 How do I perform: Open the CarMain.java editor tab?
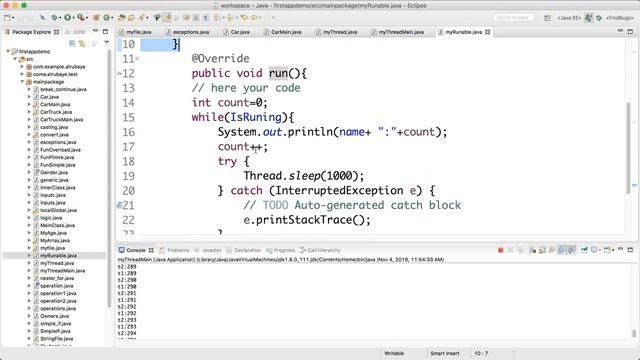point(283,32)
